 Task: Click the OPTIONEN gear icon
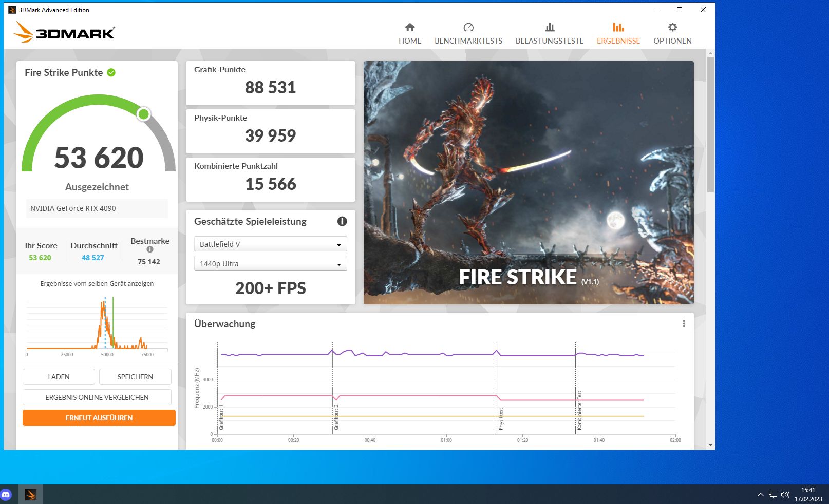[672, 27]
